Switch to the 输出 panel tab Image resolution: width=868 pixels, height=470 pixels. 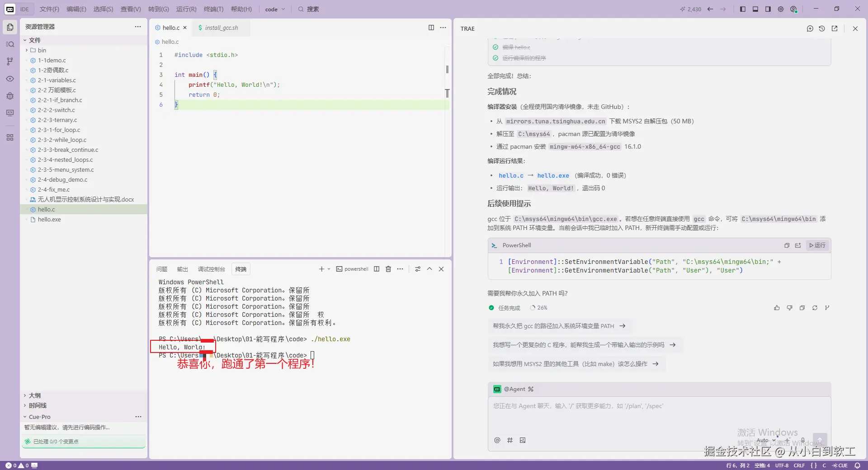click(x=182, y=269)
